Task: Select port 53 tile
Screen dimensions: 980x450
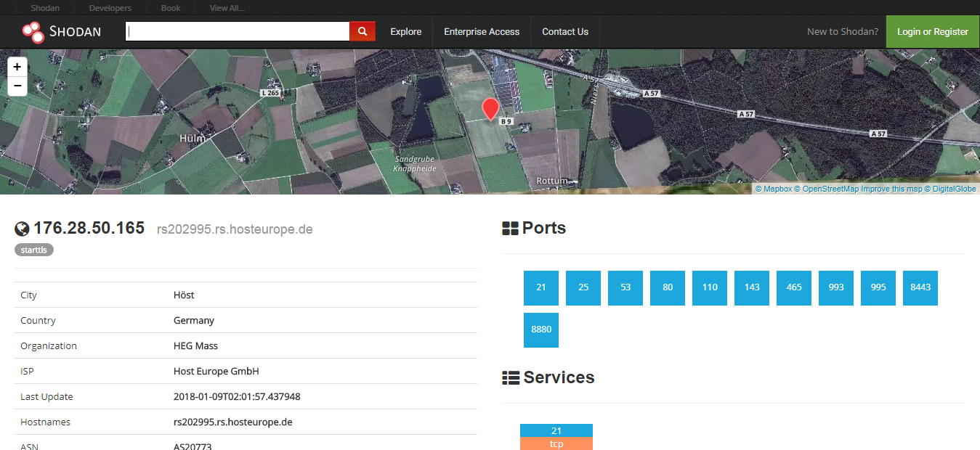Action: click(x=625, y=287)
